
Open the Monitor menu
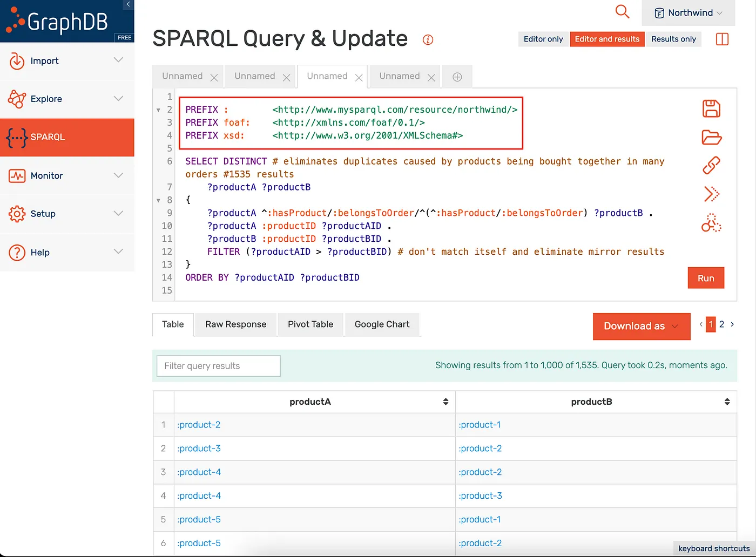click(67, 175)
